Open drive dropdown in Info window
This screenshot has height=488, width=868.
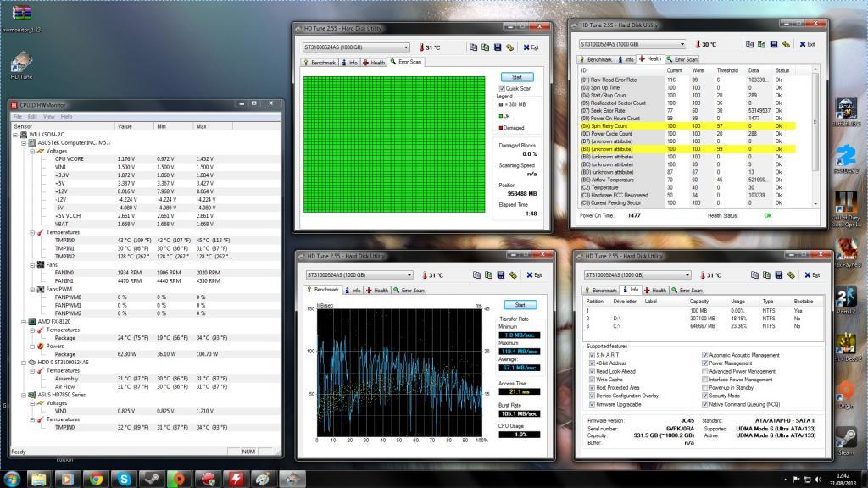(637, 275)
